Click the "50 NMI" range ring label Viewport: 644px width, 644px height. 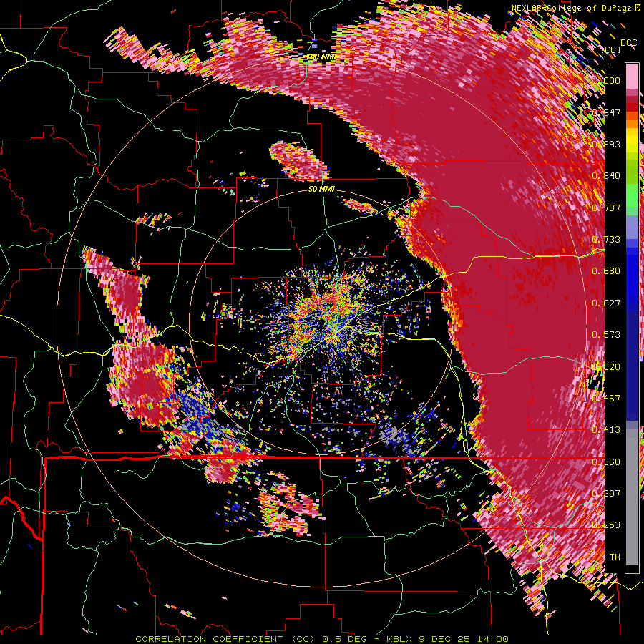coord(321,190)
